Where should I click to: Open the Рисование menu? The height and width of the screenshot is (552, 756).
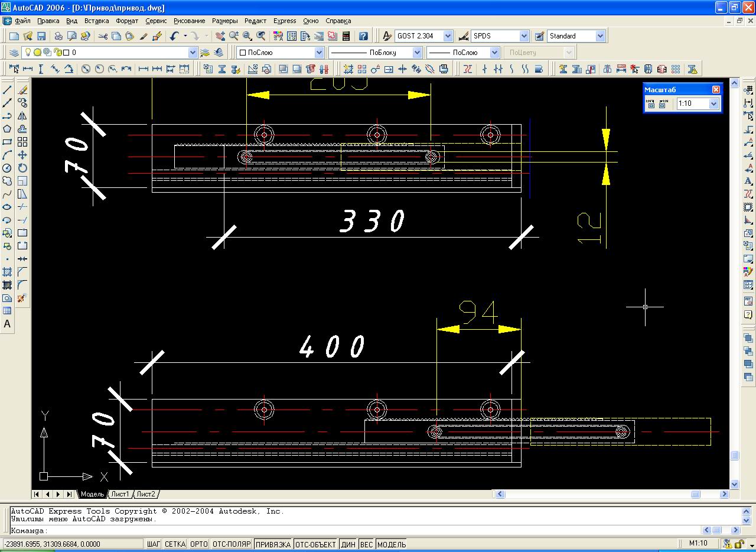pyautogui.click(x=189, y=21)
